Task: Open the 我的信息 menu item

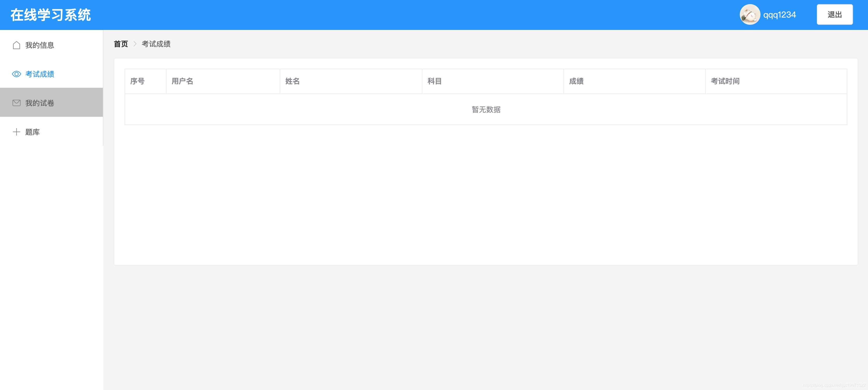Action: point(40,45)
